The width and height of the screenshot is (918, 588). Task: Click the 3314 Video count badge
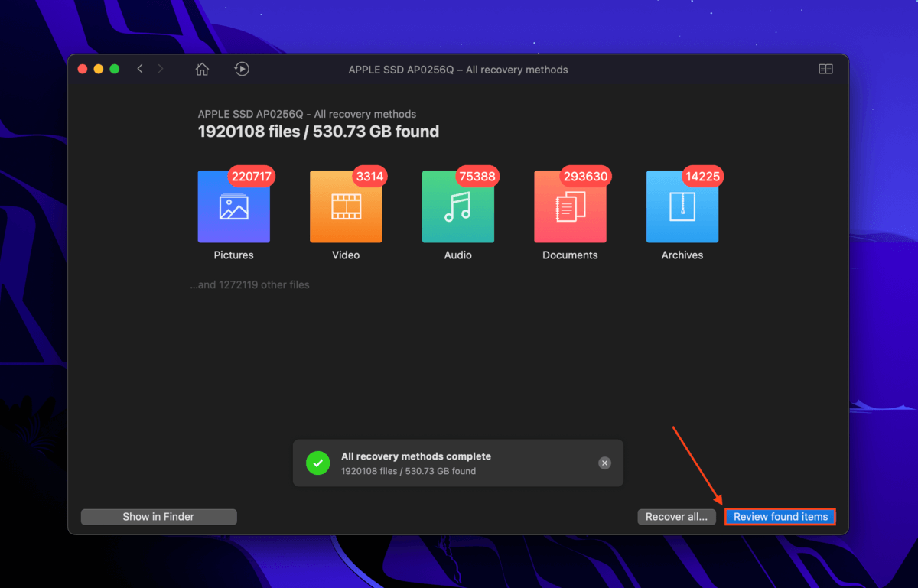pyautogui.click(x=369, y=177)
